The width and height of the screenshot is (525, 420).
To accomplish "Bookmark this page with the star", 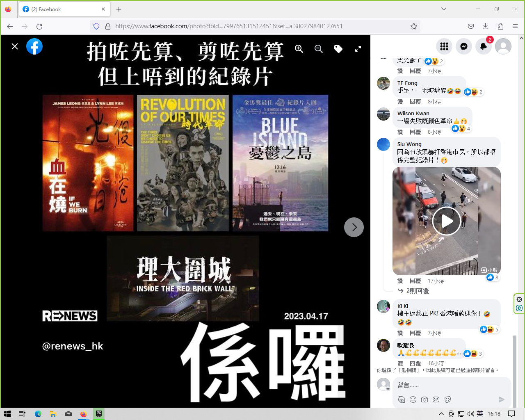I will click(x=414, y=26).
